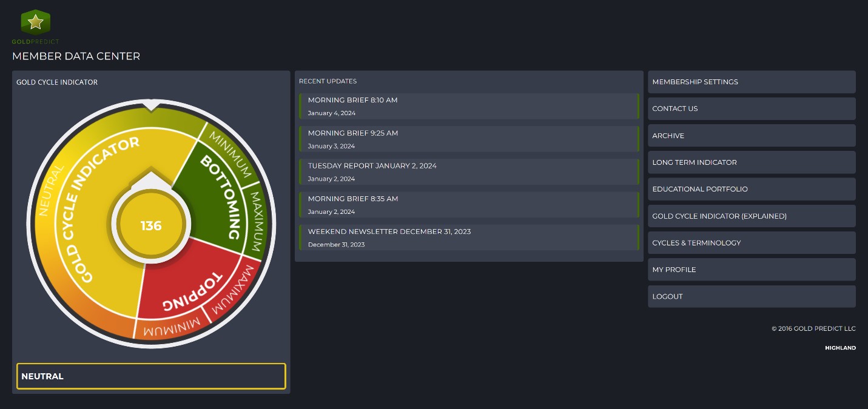868x409 pixels.
Task: Go to Contact Us page
Action: point(751,108)
